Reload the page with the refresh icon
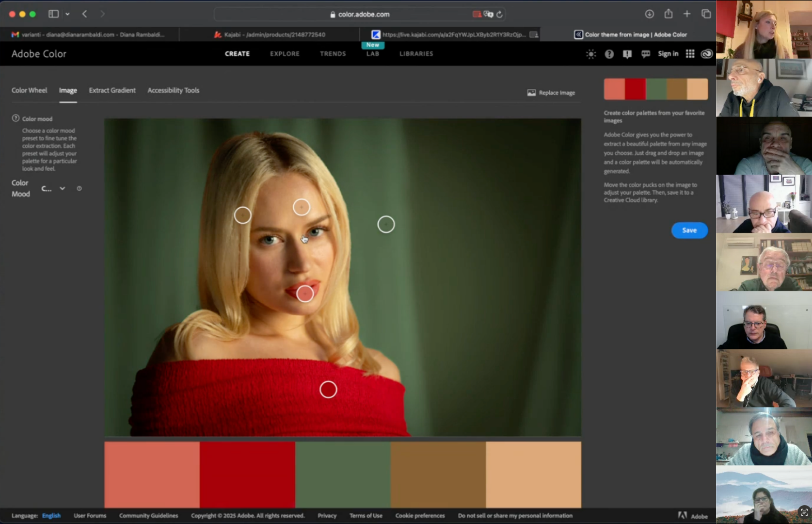812x524 pixels. 499,15
